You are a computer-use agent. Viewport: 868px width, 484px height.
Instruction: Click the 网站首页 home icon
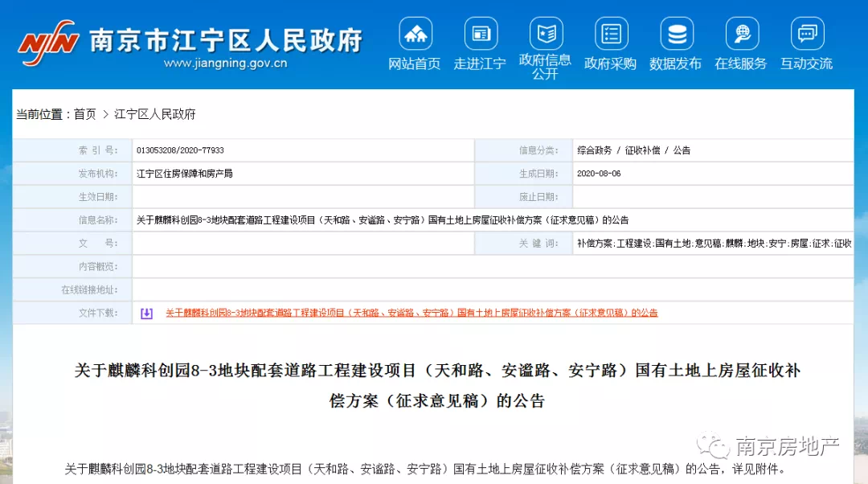point(415,35)
